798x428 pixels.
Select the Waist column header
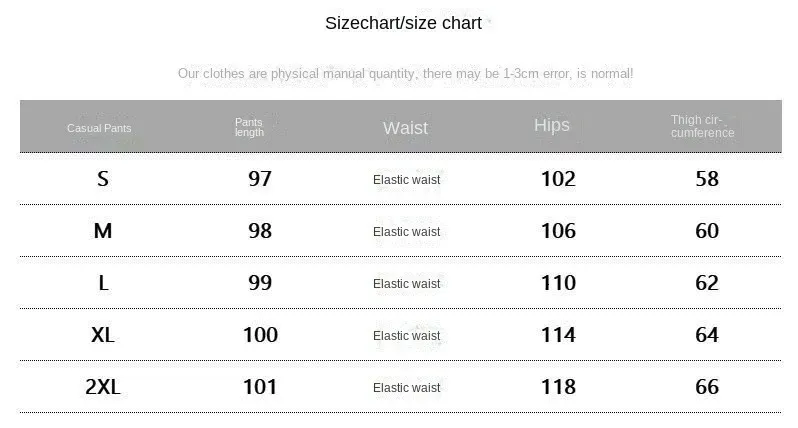pyautogui.click(x=405, y=128)
